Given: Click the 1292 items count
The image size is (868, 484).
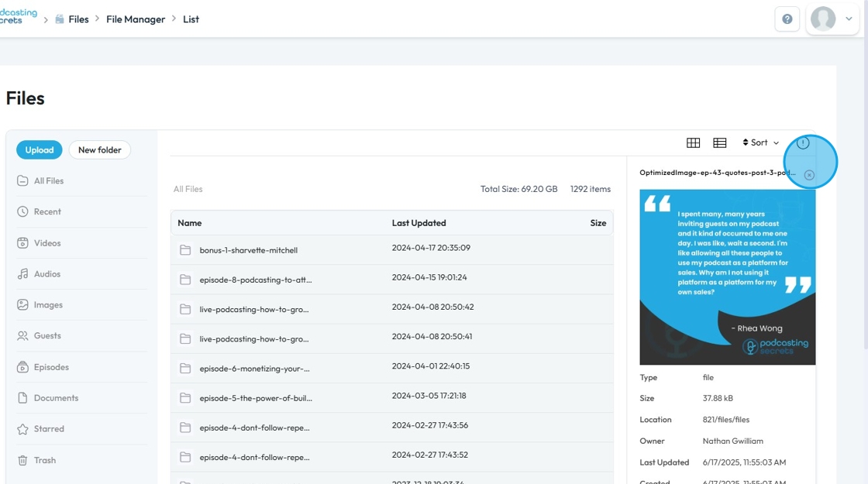Looking at the screenshot, I should tap(590, 189).
